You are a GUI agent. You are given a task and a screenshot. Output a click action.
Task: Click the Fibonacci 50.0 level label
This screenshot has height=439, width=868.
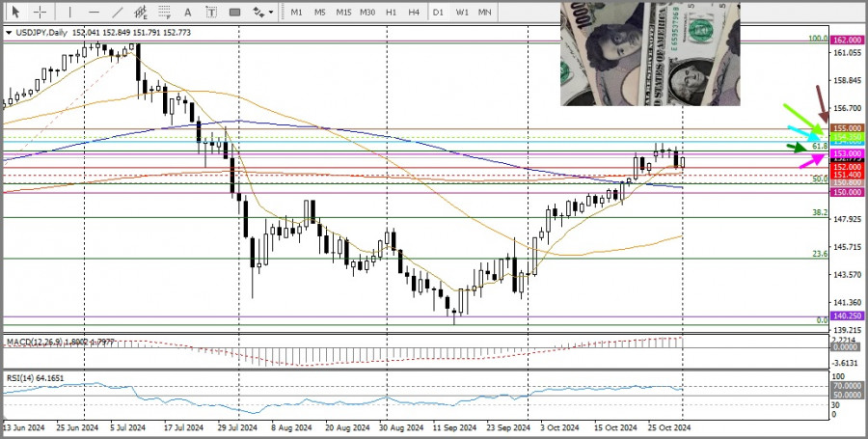click(x=820, y=179)
